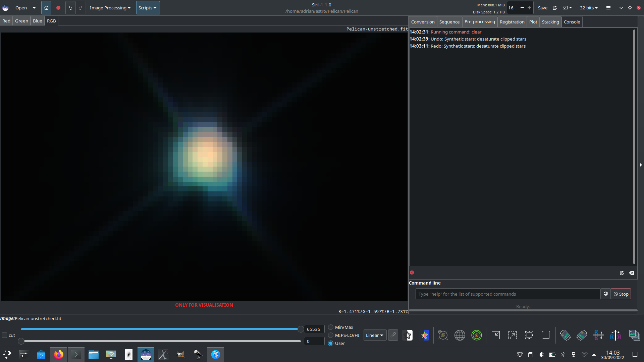The image size is (644, 362).
Task: Click lower display cutoff slider handle
Action: click(21, 341)
